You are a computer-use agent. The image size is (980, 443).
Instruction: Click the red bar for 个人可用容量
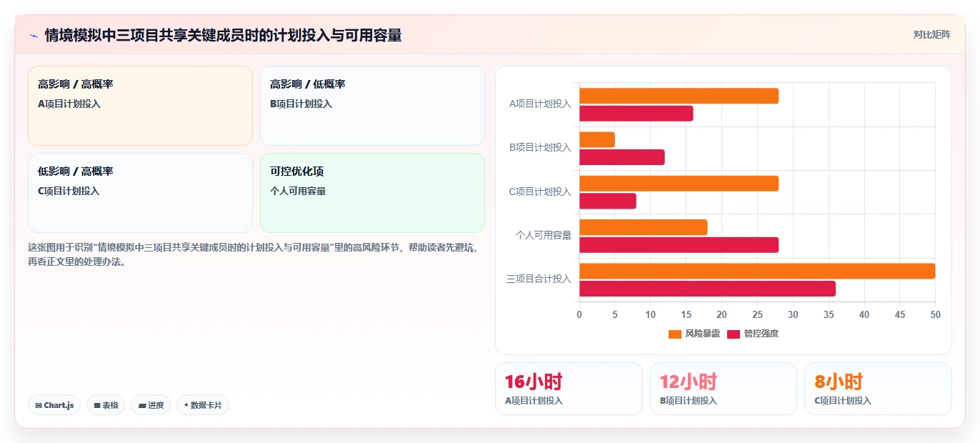tap(679, 245)
